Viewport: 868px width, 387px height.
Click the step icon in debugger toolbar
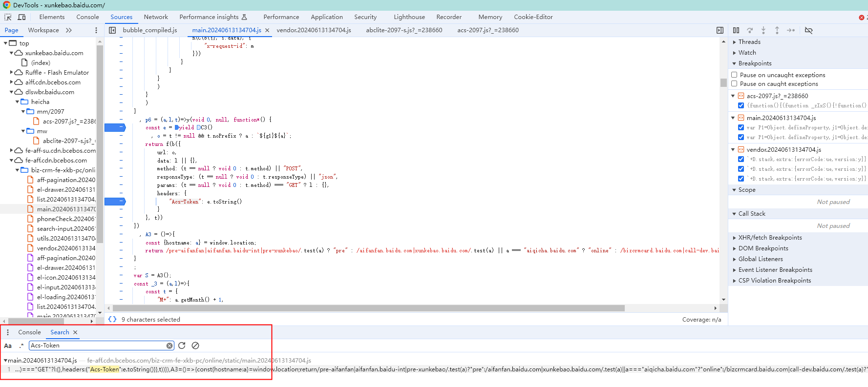pos(791,30)
